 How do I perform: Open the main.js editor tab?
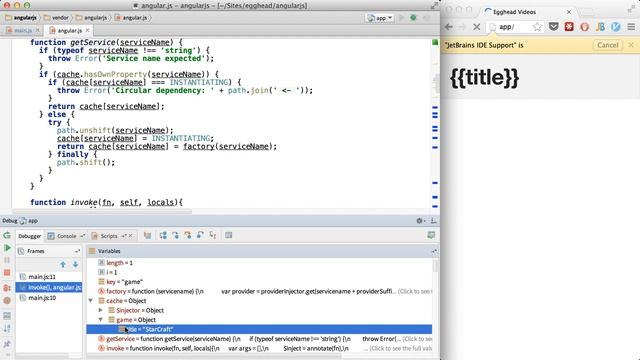[23, 31]
